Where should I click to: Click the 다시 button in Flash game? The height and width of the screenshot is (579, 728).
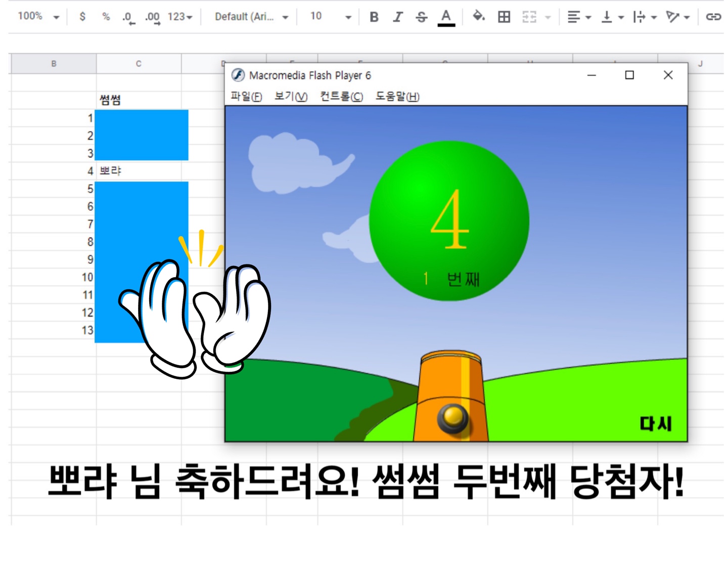(x=656, y=424)
